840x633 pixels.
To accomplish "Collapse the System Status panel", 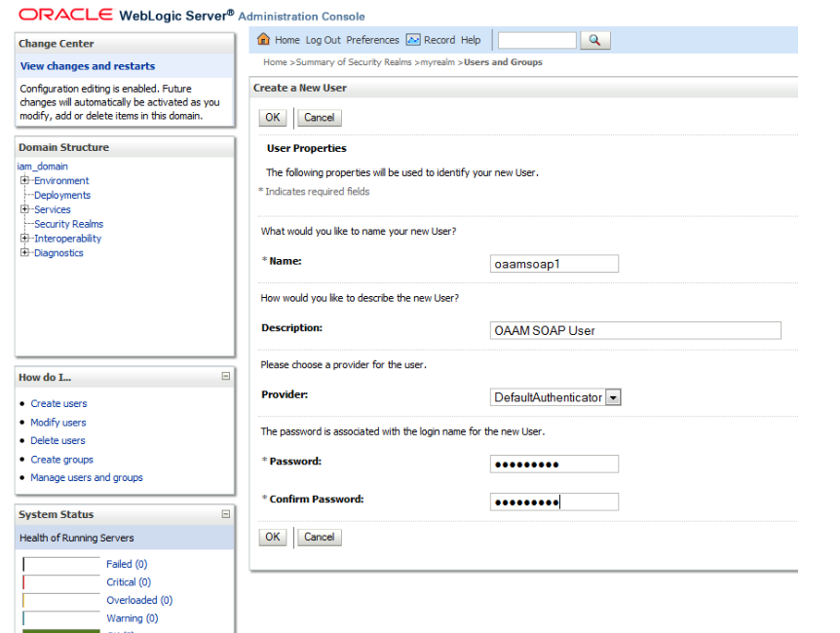I will [x=226, y=514].
